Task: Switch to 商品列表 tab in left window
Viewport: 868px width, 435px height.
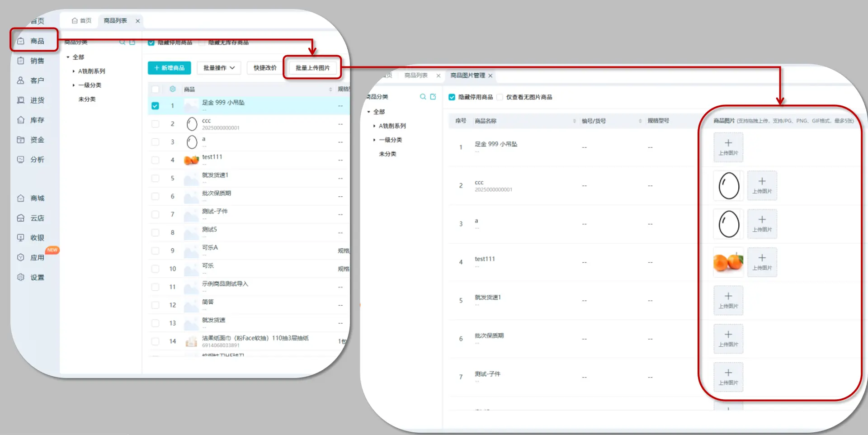Action: pyautogui.click(x=115, y=21)
